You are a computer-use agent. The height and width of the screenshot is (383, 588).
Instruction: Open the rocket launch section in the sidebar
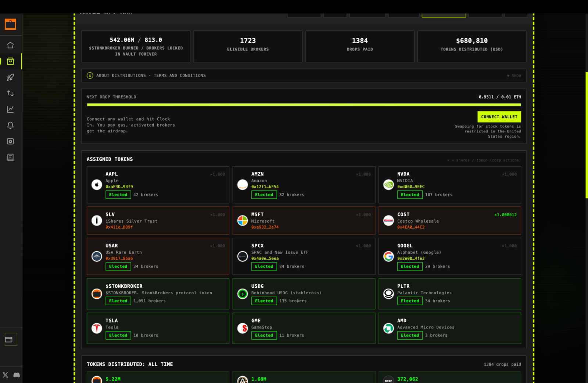pos(10,77)
